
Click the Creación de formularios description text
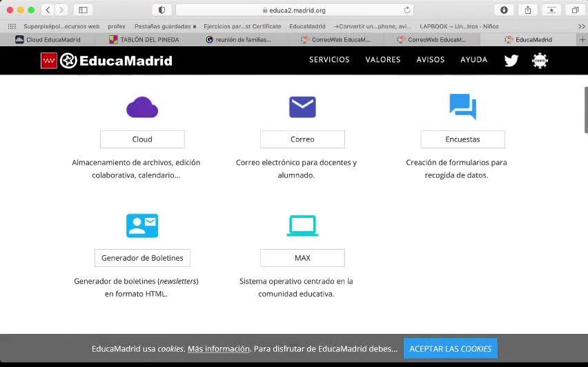[x=456, y=169]
